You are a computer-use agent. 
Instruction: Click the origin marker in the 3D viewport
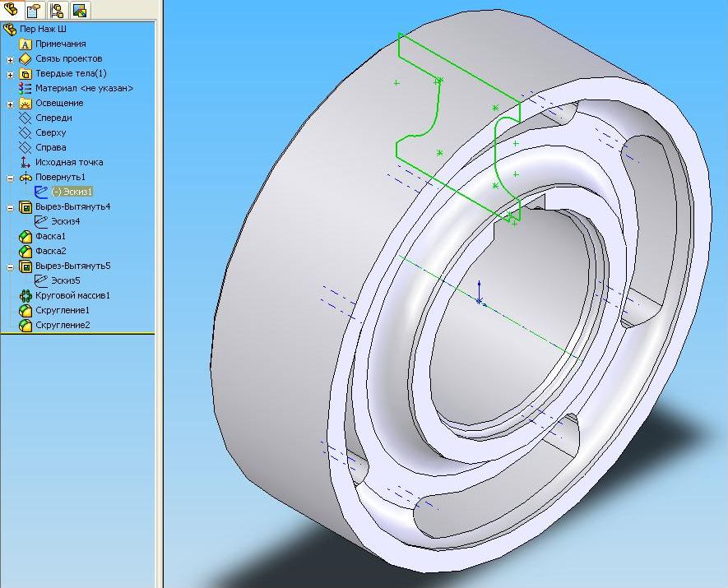coord(480,301)
